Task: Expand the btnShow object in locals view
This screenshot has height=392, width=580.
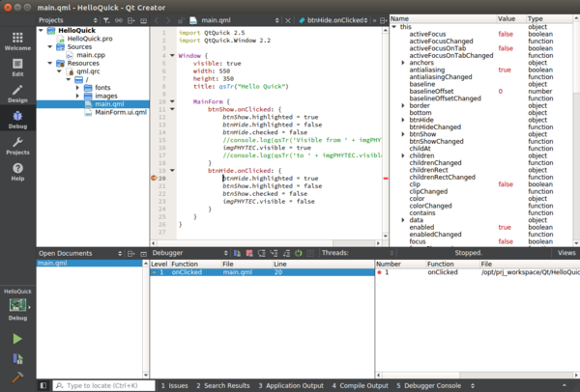Action: 403,134
